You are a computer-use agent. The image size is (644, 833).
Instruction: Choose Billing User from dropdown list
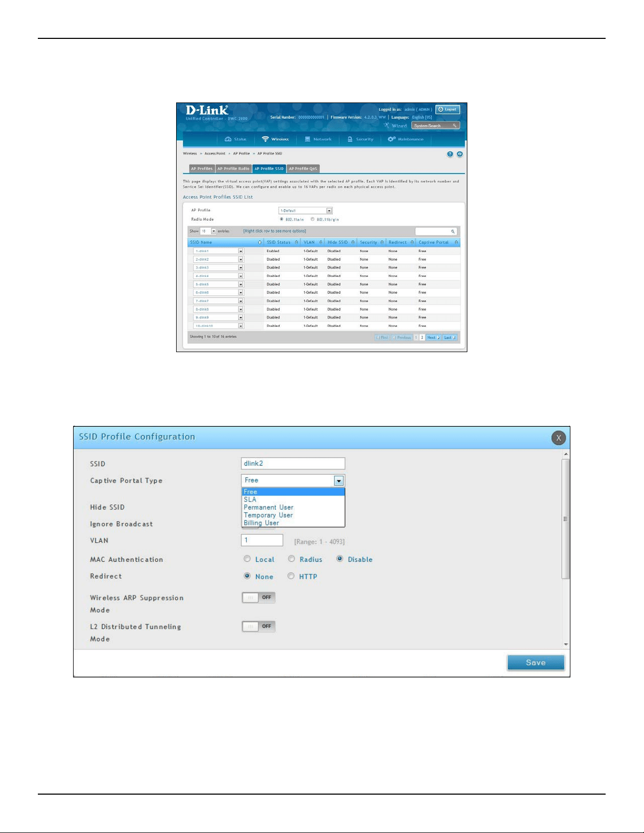pos(261,523)
